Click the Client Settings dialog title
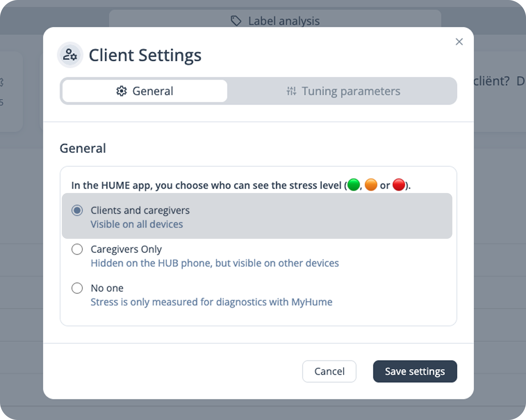Screen dimensions: 526x420 click(x=145, y=55)
